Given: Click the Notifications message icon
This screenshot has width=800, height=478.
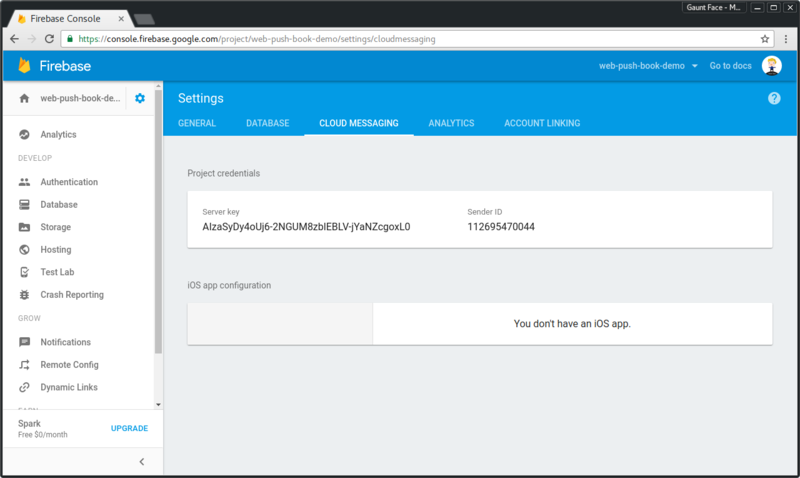Looking at the screenshot, I should [x=24, y=342].
